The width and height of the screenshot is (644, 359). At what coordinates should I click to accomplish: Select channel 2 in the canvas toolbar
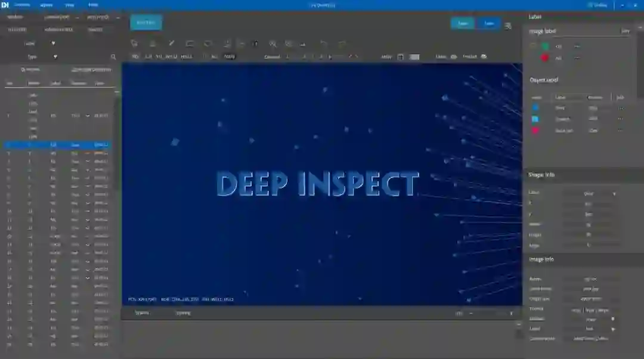point(304,57)
